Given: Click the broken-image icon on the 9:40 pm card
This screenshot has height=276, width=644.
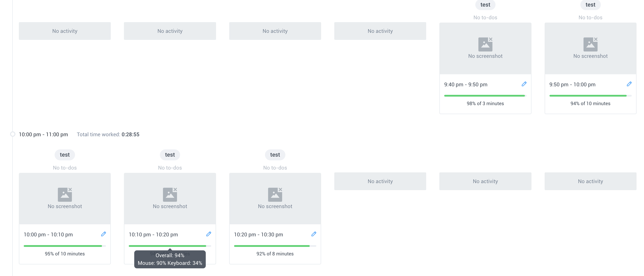Looking at the screenshot, I should coord(485,44).
